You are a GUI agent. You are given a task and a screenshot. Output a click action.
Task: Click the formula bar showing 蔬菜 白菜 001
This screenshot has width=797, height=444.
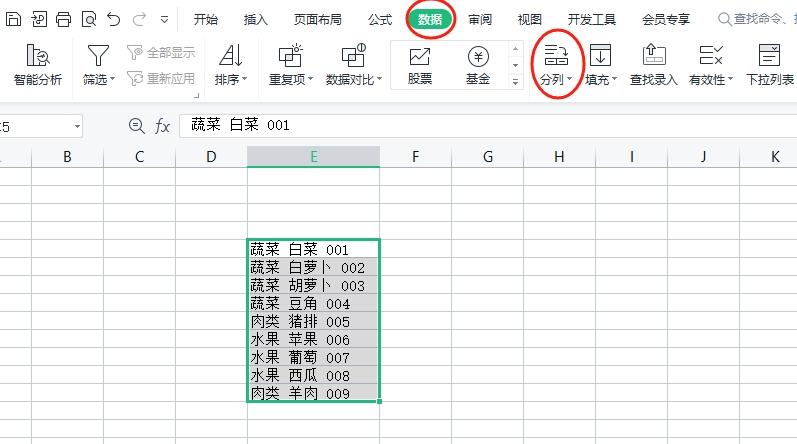click(488, 125)
